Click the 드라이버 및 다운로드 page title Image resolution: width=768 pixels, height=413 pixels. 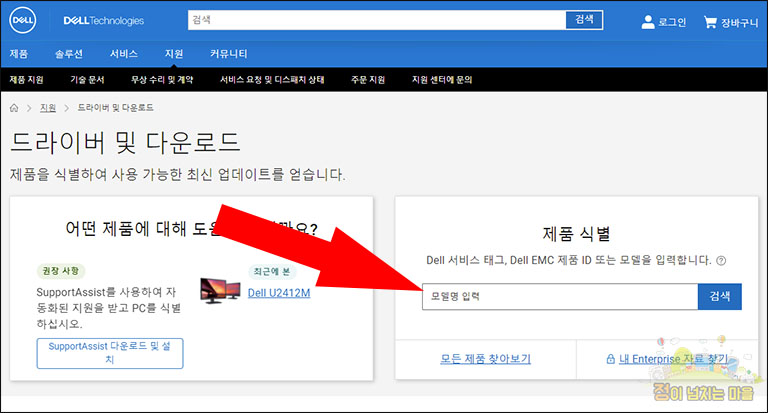(125, 143)
